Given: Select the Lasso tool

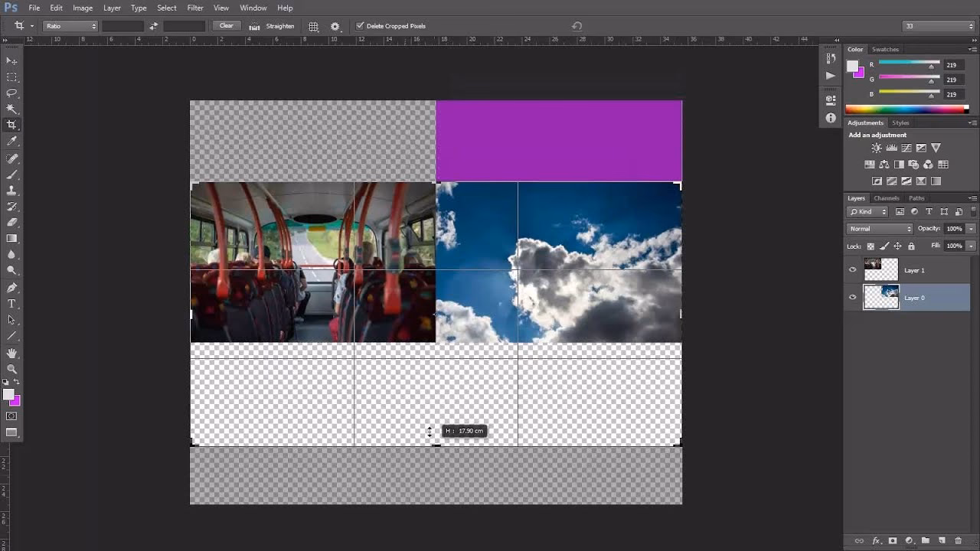Looking at the screenshot, I should click(x=11, y=92).
